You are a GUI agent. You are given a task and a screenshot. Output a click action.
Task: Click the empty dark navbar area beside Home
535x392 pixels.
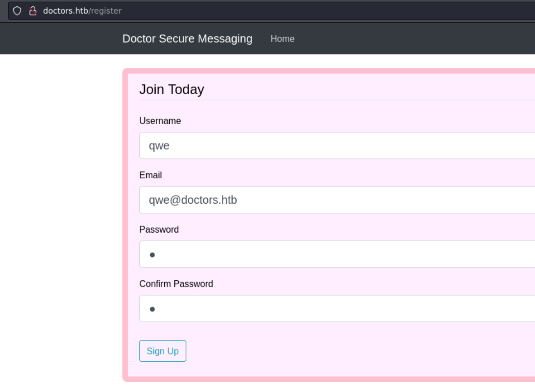click(410, 38)
